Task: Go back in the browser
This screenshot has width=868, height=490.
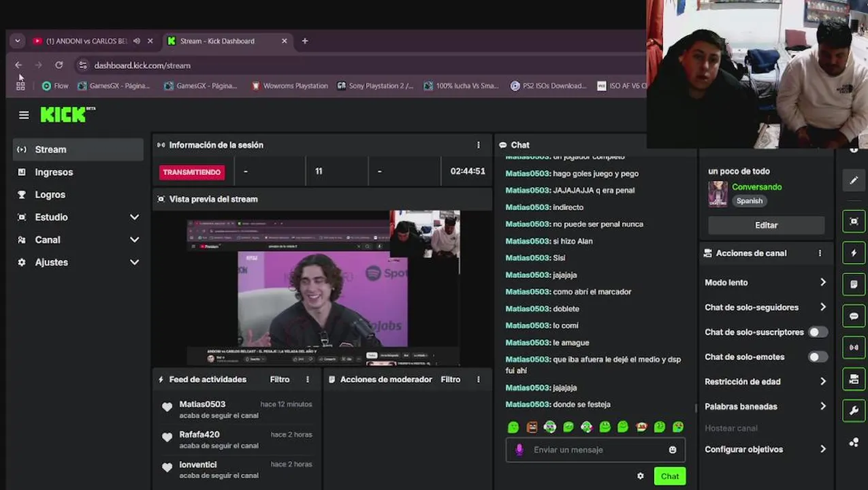Action: click(x=18, y=65)
